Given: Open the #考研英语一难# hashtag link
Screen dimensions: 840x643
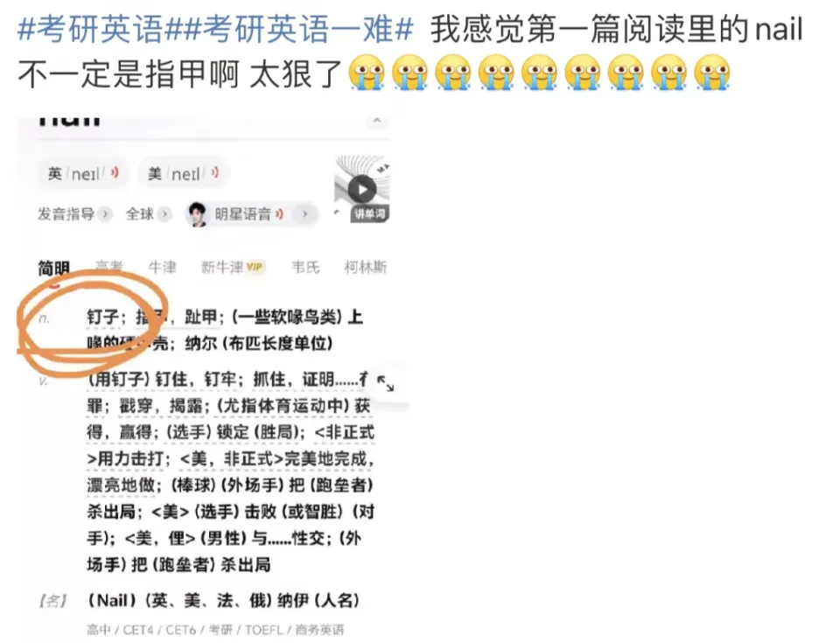Looking at the screenshot, I should [x=298, y=28].
